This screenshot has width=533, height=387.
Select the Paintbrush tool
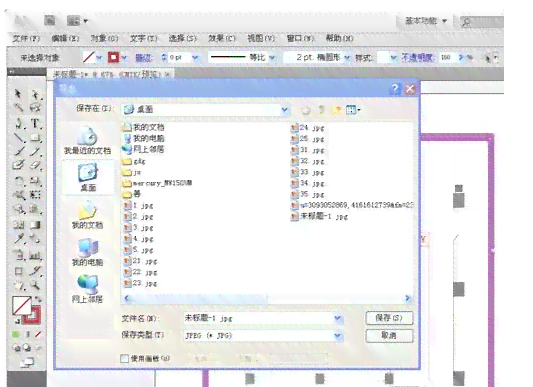tap(18, 151)
